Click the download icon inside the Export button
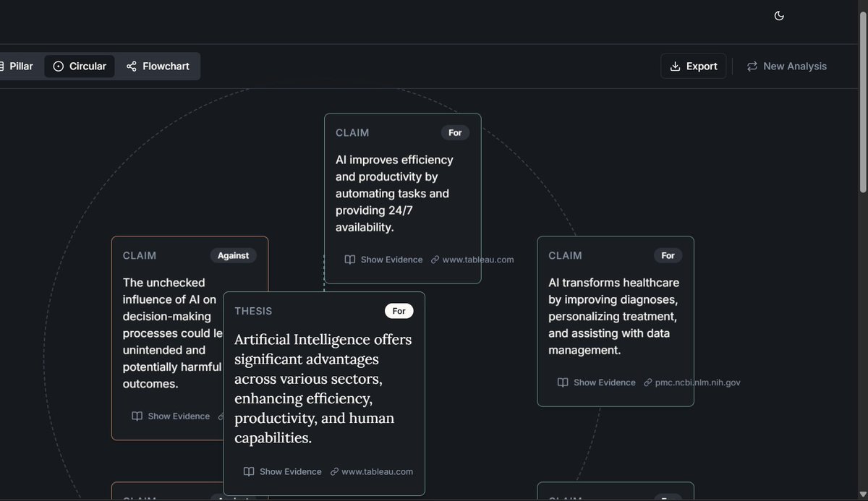Image resolution: width=868 pixels, height=501 pixels. 676,66
